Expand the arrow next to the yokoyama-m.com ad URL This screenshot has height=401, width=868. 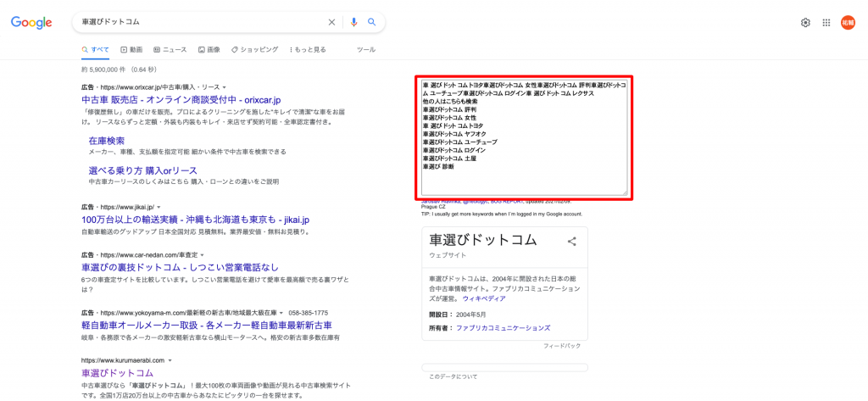click(x=281, y=312)
